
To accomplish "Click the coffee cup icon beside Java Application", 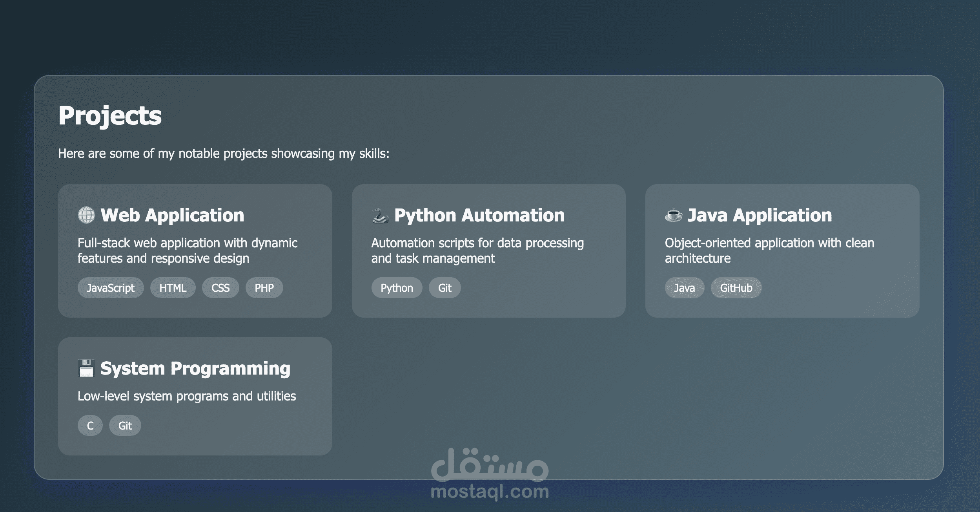I will pyautogui.click(x=674, y=215).
